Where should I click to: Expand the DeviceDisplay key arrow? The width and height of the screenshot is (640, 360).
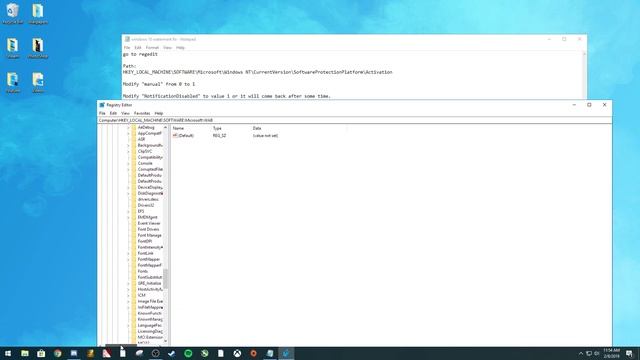[x=129, y=187]
